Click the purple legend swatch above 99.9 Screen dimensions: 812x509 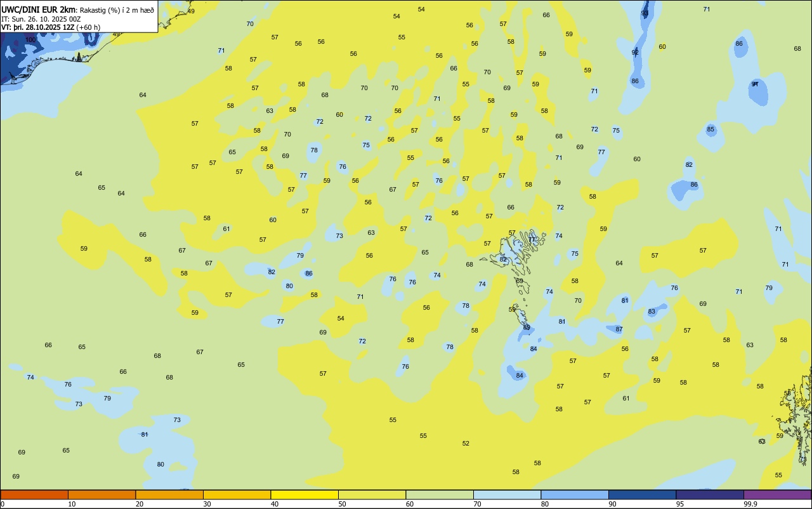(x=777, y=494)
